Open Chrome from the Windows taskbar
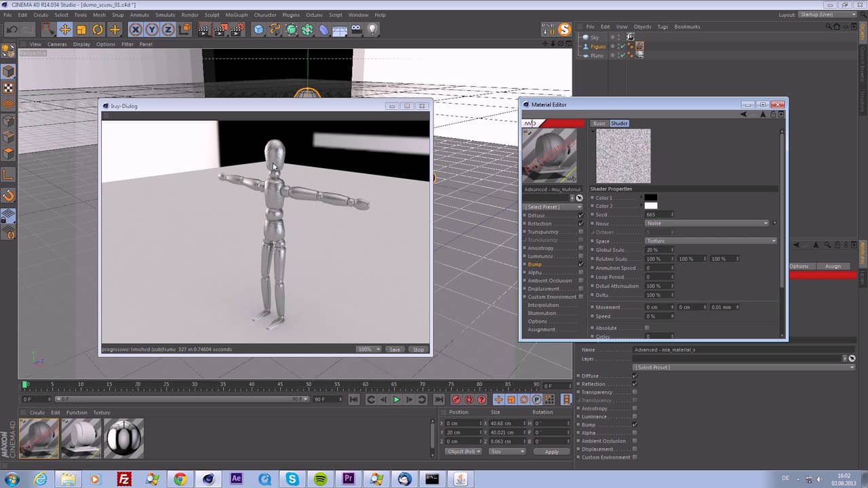The image size is (868, 488). pyautogui.click(x=180, y=479)
